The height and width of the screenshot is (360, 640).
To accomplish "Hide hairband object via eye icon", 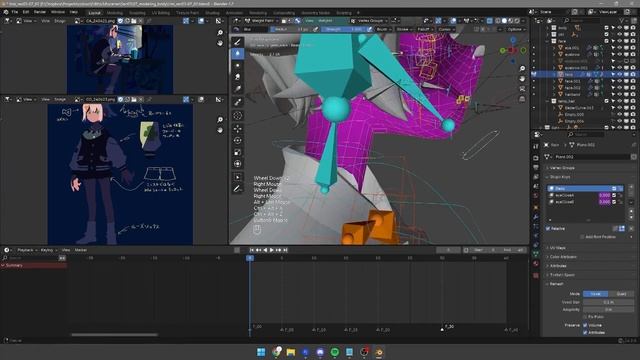I will tap(619, 94).
